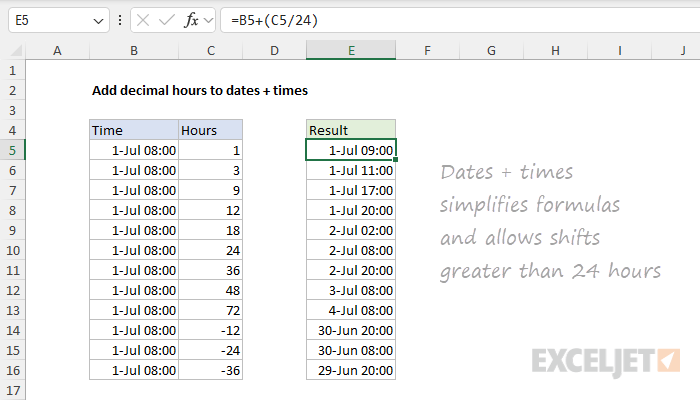Click the Enter checkmark formula bar icon
700x400 pixels.
(x=167, y=21)
